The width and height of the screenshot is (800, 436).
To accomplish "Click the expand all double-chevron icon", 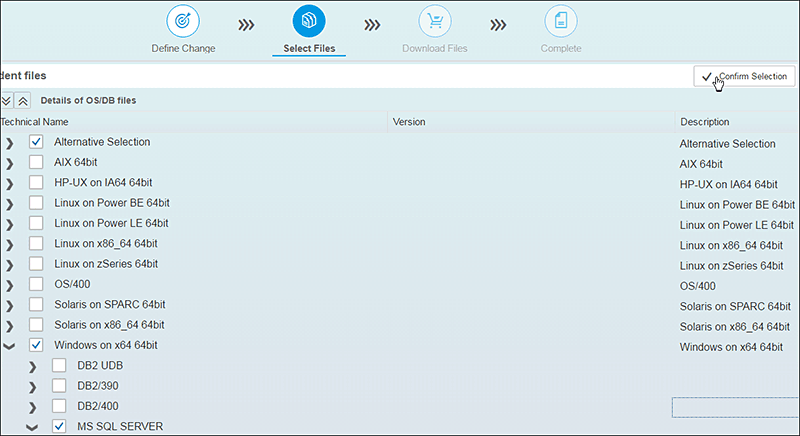I will coord(7,100).
